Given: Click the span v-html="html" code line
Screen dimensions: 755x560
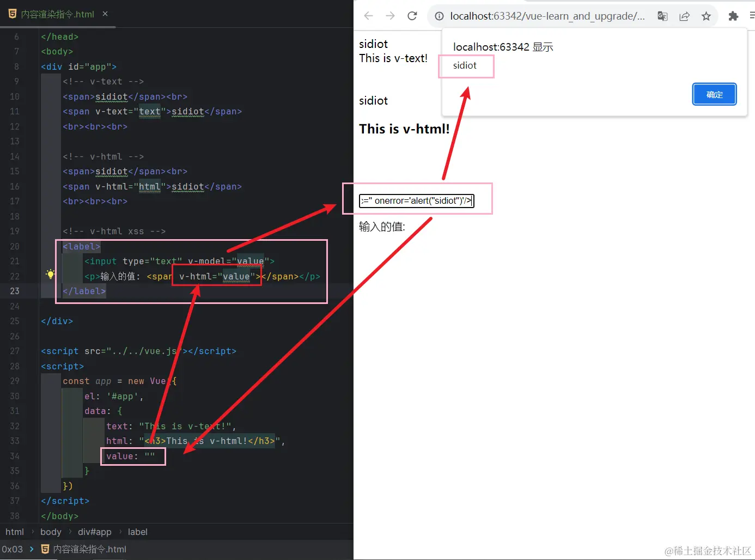Looking at the screenshot, I should [x=153, y=186].
